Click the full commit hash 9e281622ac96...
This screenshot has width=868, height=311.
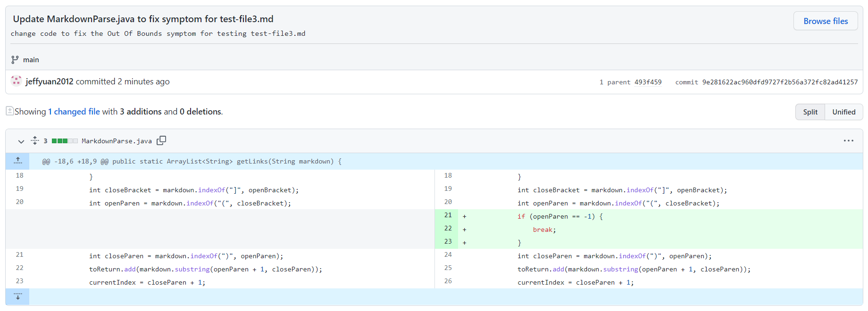780,82
